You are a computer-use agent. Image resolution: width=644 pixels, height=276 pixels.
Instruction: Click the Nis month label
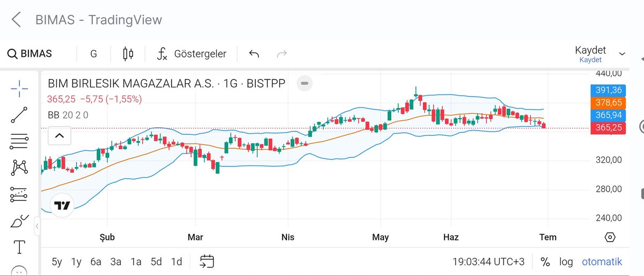[288, 237]
